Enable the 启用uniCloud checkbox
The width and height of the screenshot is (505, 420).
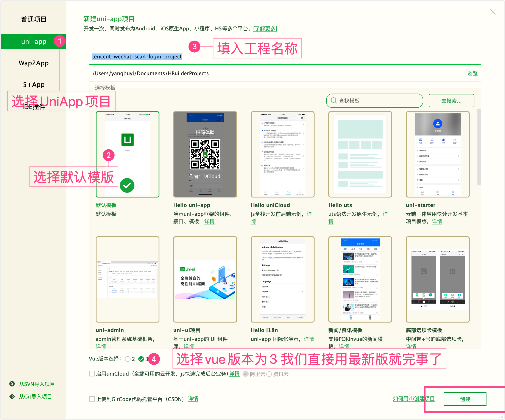pyautogui.click(x=92, y=374)
